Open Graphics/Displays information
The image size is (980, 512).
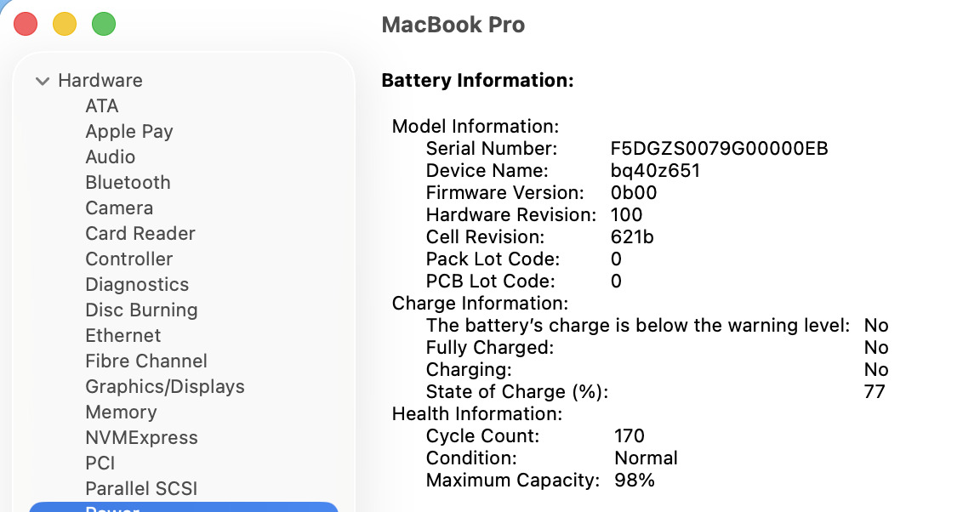coord(165,387)
